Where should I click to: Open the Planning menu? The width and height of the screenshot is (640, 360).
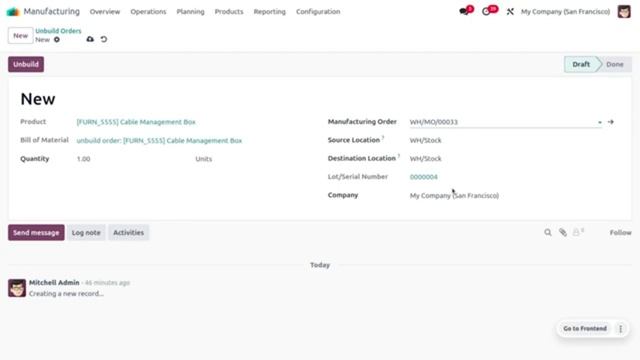(x=190, y=11)
